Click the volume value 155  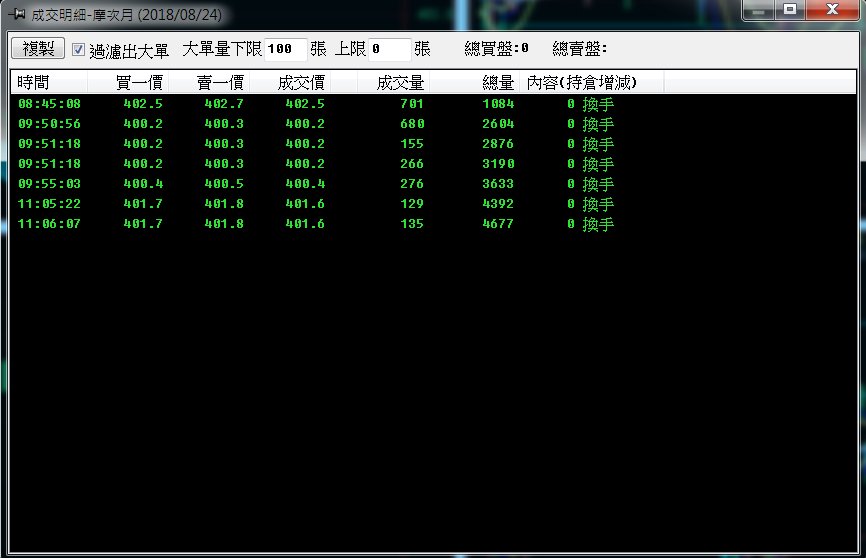tap(412, 144)
